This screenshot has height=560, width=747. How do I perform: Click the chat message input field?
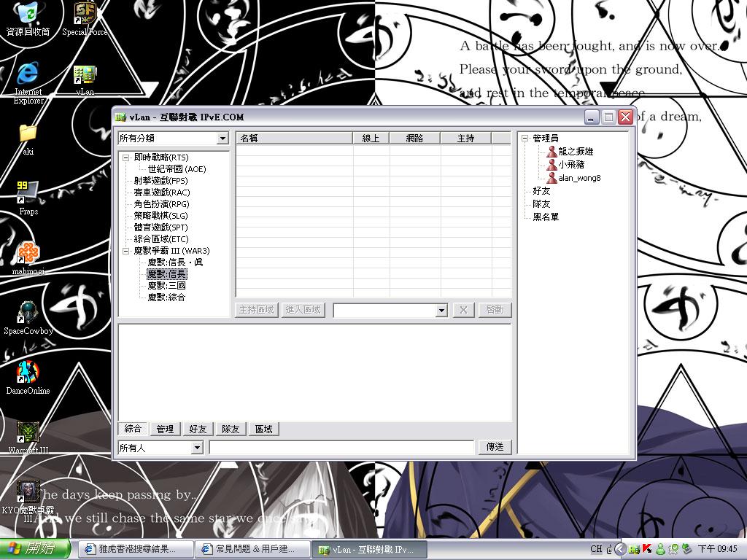[x=341, y=447]
